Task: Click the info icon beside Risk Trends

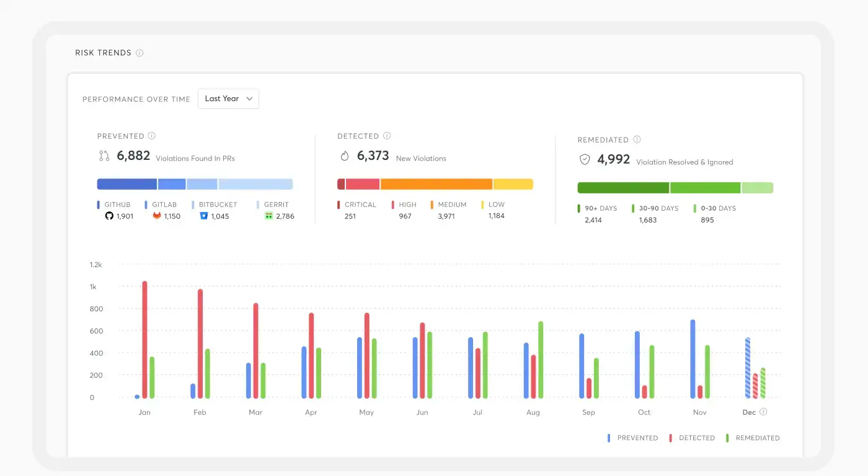Action: (139, 53)
